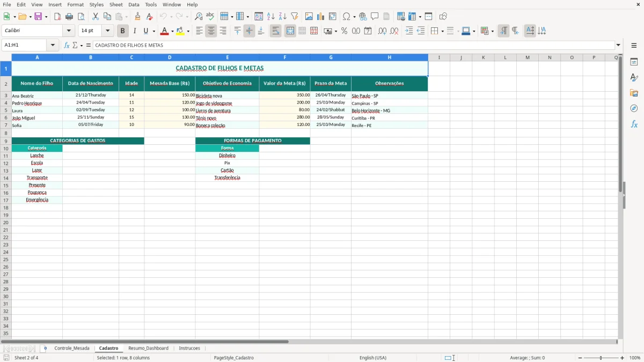Add a decimal place
644x362 pixels.
click(x=382, y=31)
